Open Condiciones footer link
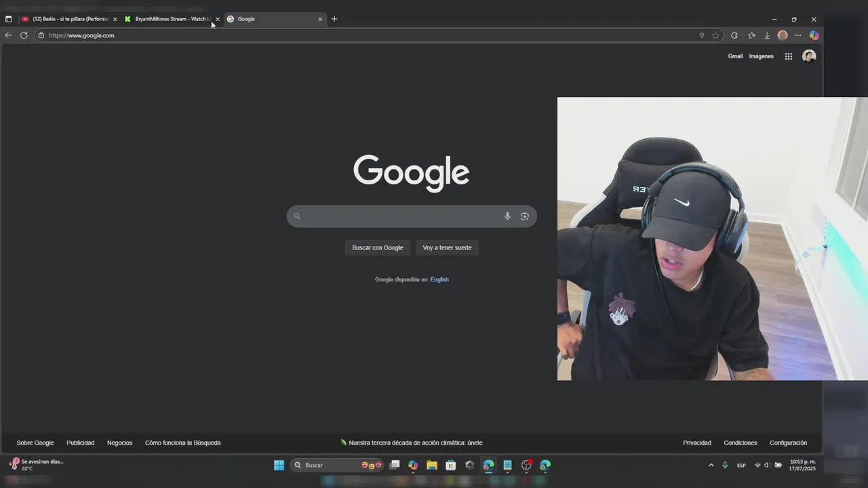The width and height of the screenshot is (868, 488). 741,443
